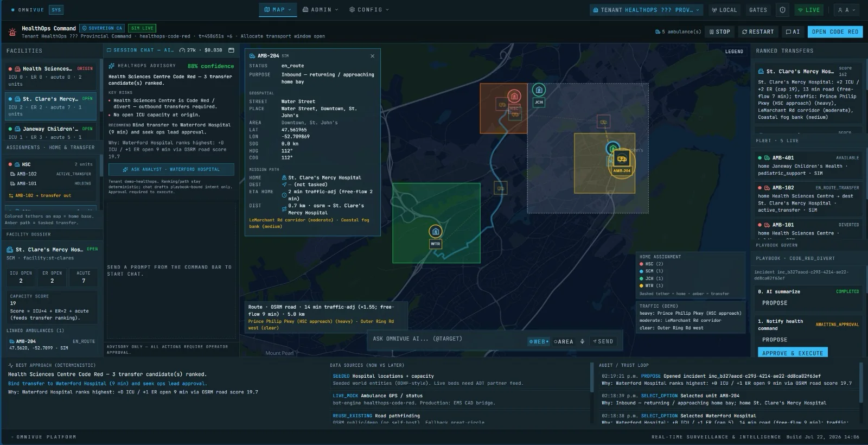Select the Health Sciences facility card
This screenshot has width=868, height=445.
point(50,76)
